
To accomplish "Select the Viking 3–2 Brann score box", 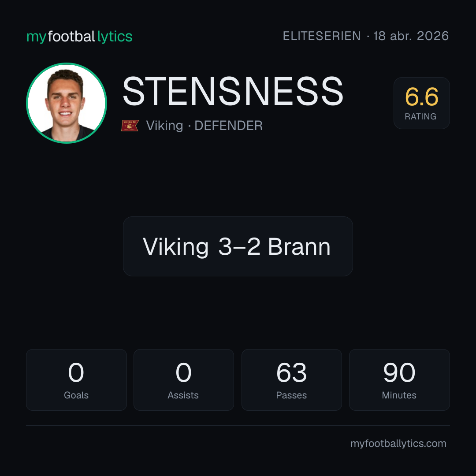I will click(x=238, y=246).
